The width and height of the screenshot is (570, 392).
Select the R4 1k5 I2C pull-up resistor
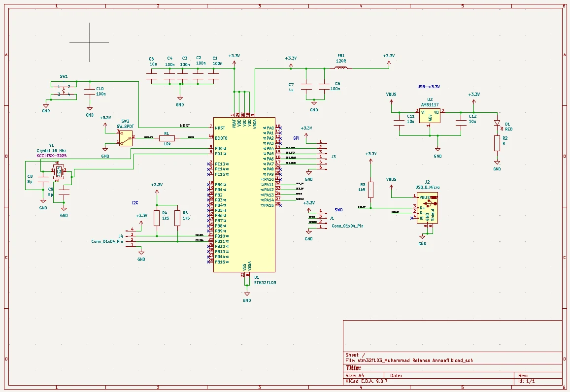pos(157,218)
